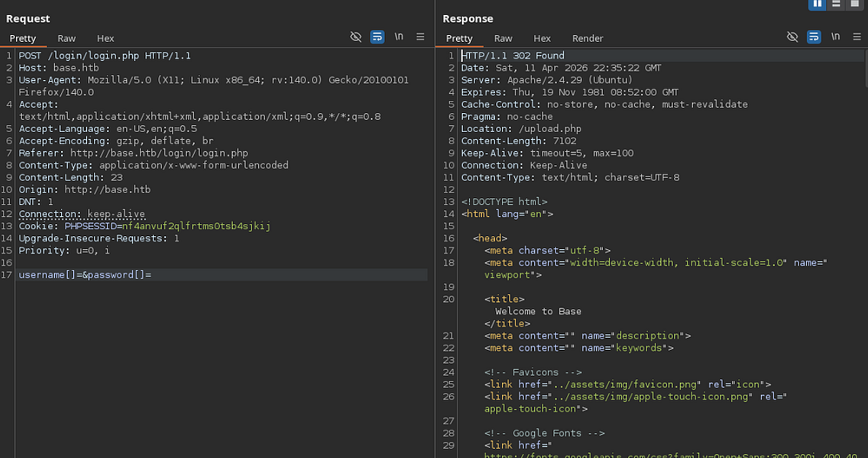Switch Request view to Pretty tab
Image resolution: width=868 pixels, height=458 pixels.
(x=23, y=38)
